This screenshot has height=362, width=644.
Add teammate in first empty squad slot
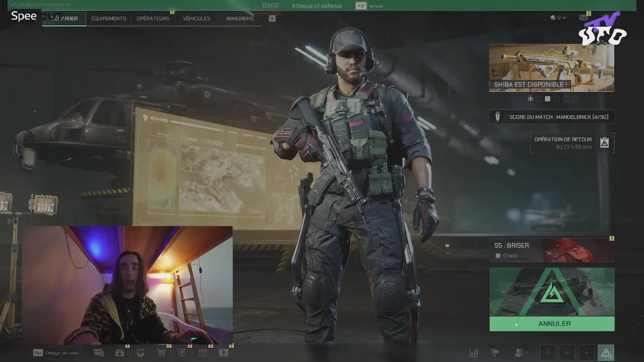[548, 353]
